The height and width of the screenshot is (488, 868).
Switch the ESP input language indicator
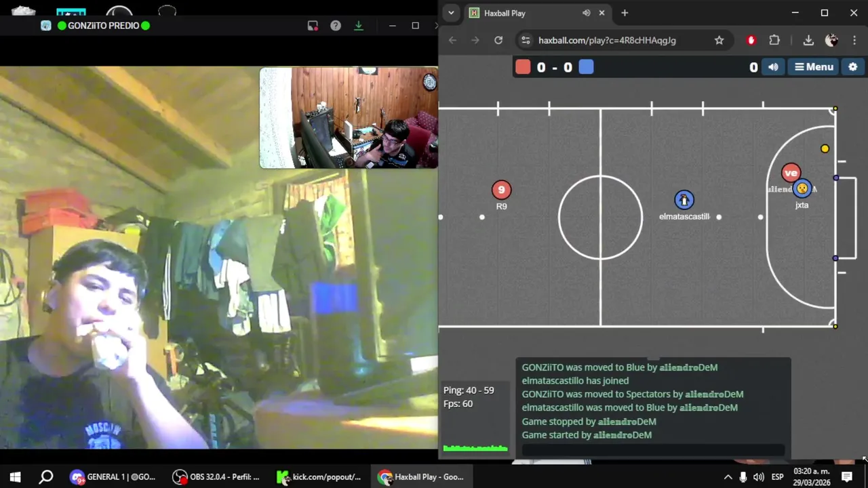(x=778, y=477)
